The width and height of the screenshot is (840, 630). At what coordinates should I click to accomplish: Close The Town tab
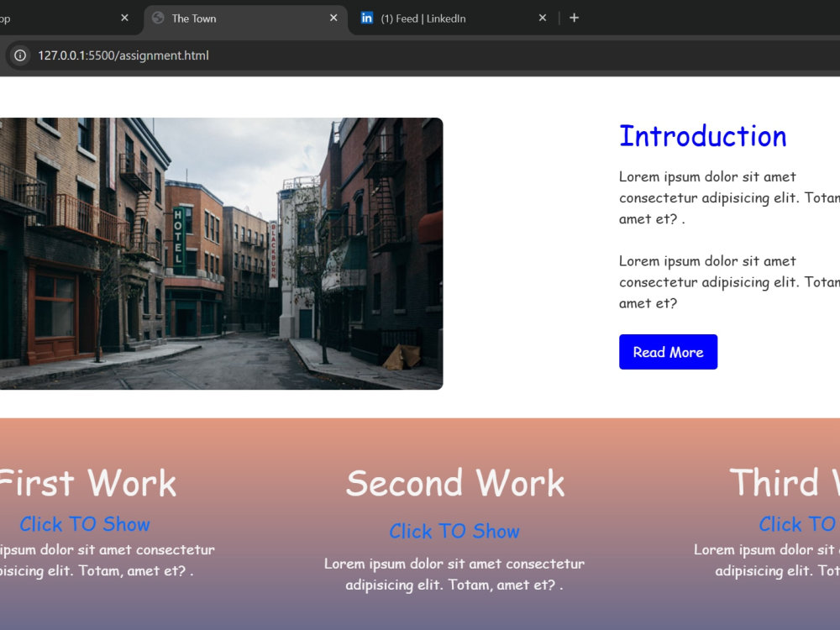click(333, 18)
